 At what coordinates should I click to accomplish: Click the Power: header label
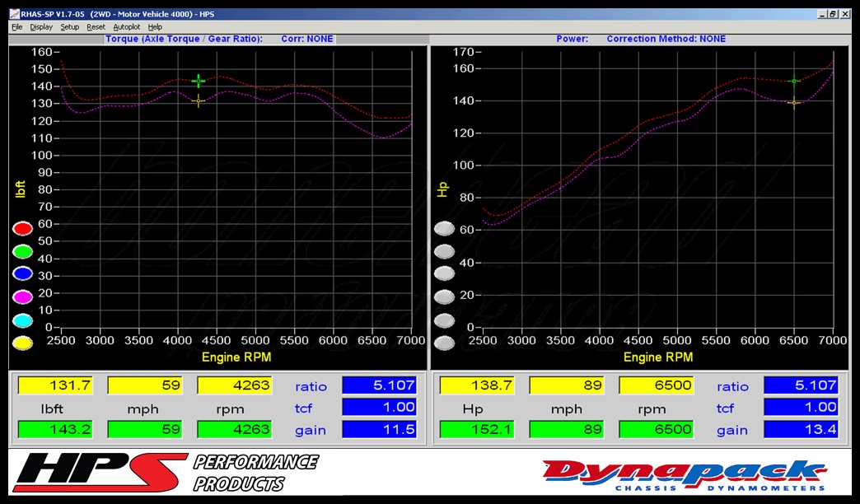[572, 39]
